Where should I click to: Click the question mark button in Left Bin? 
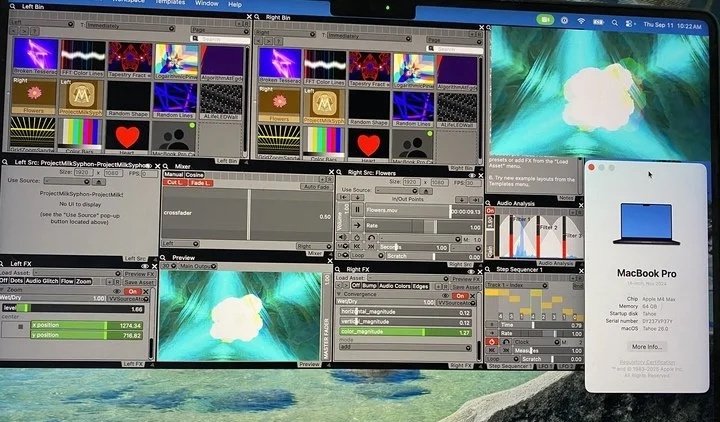coord(34,31)
